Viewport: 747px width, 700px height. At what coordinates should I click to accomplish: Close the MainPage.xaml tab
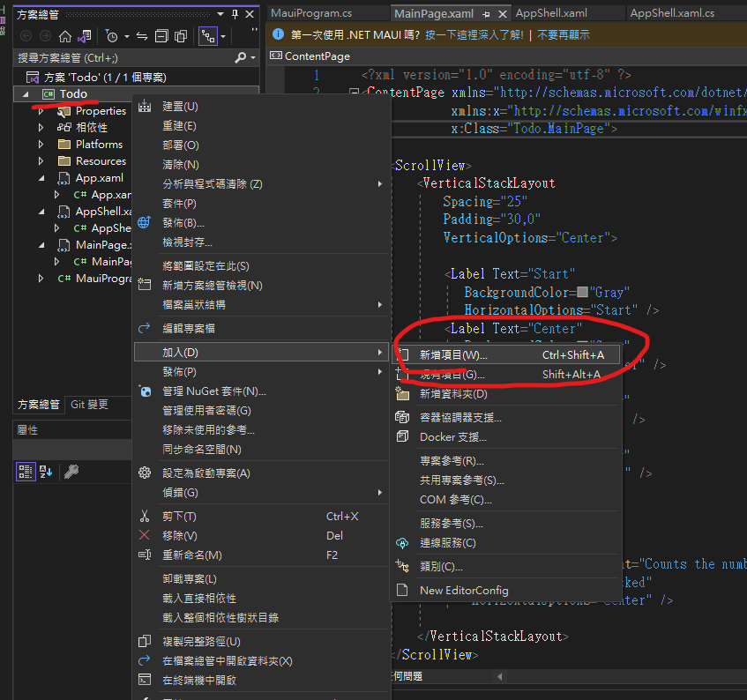(502, 14)
